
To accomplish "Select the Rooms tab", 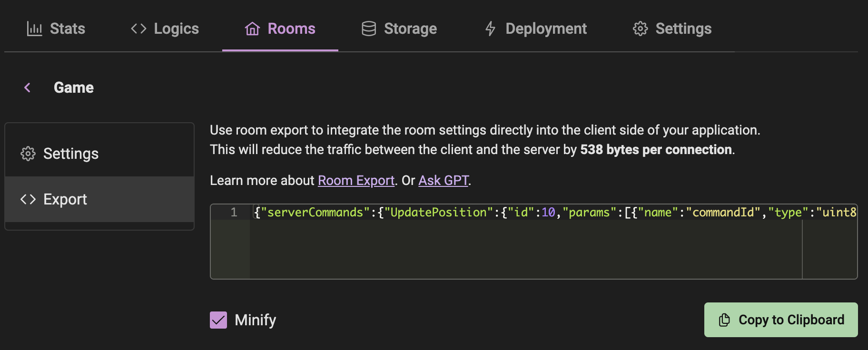I will [280, 29].
